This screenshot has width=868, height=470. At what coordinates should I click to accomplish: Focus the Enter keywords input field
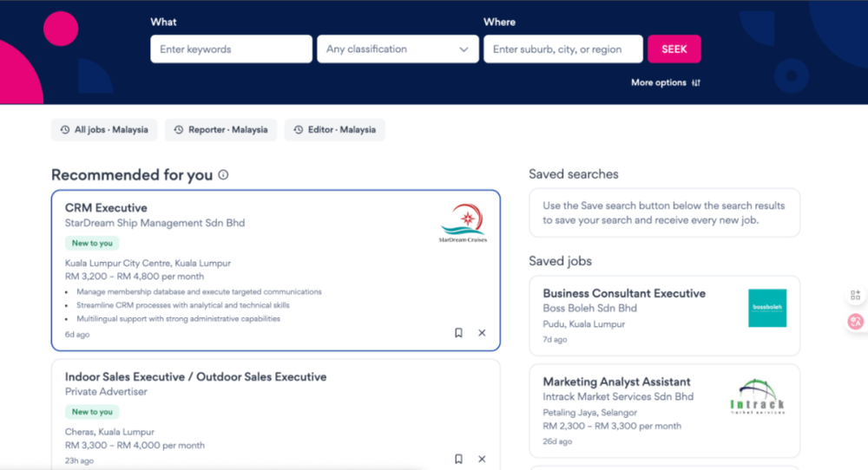231,49
